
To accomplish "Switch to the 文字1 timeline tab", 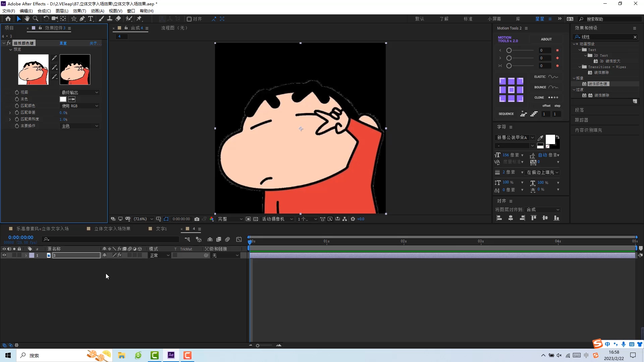I will pyautogui.click(x=161, y=229).
